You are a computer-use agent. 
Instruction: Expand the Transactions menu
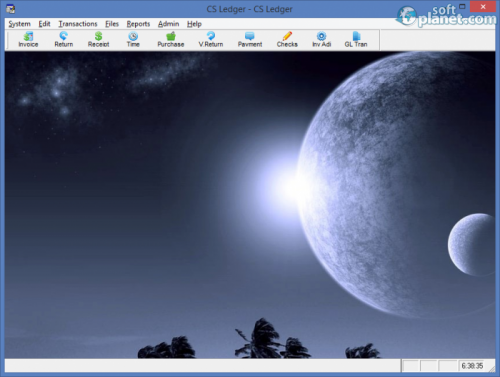tap(78, 24)
